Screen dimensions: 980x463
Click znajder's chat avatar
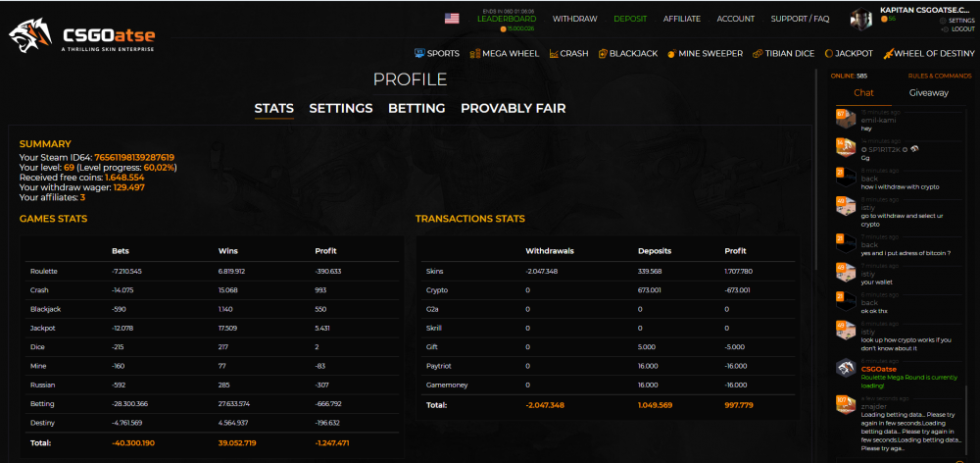point(845,405)
